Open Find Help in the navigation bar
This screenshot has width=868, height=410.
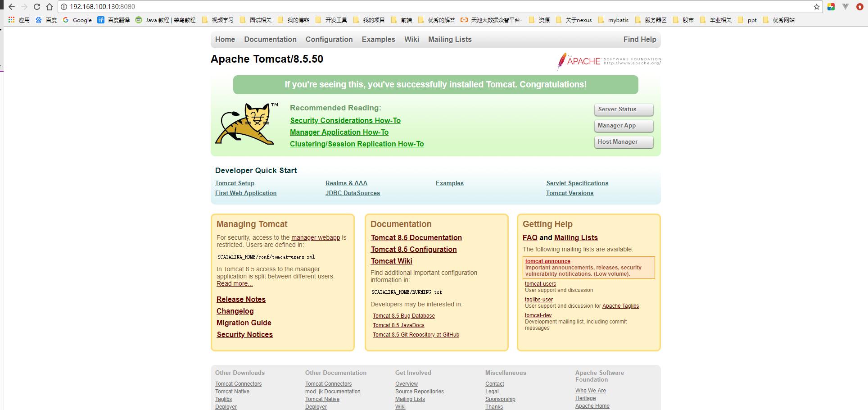[x=640, y=39]
